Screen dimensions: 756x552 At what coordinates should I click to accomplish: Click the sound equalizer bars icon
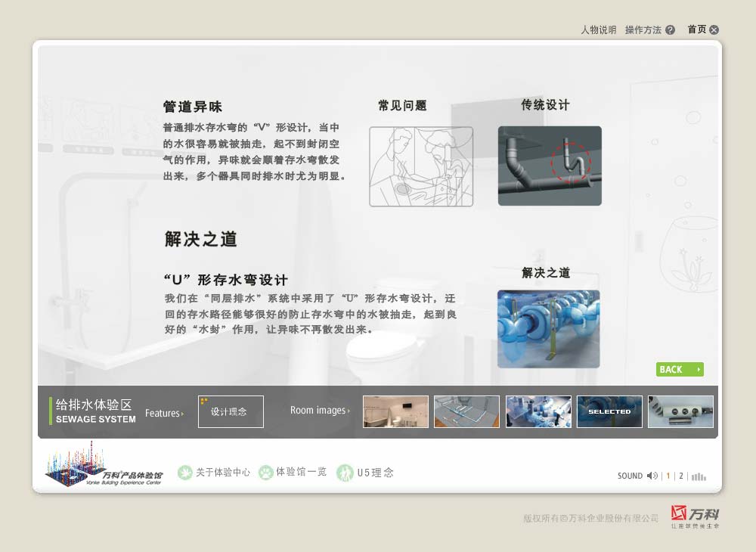coord(699,476)
